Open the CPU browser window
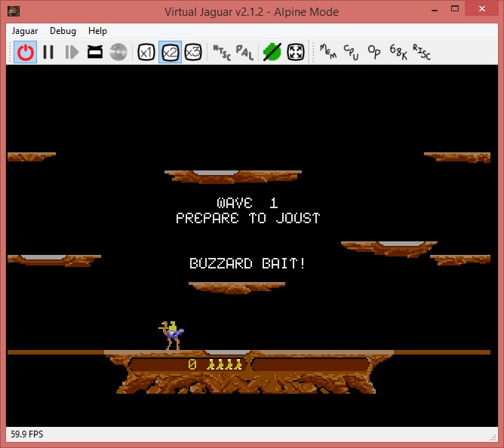 [351, 52]
